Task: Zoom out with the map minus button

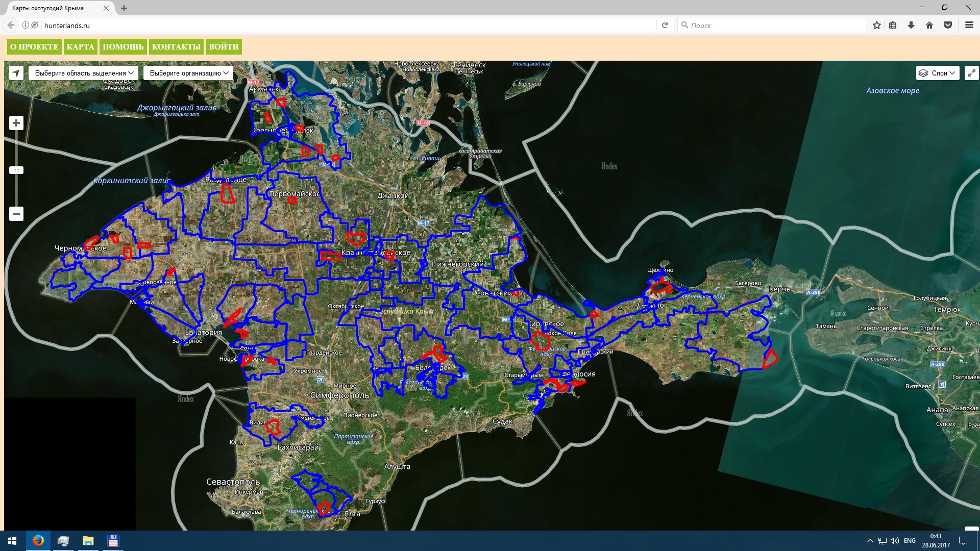Action: coord(16,214)
